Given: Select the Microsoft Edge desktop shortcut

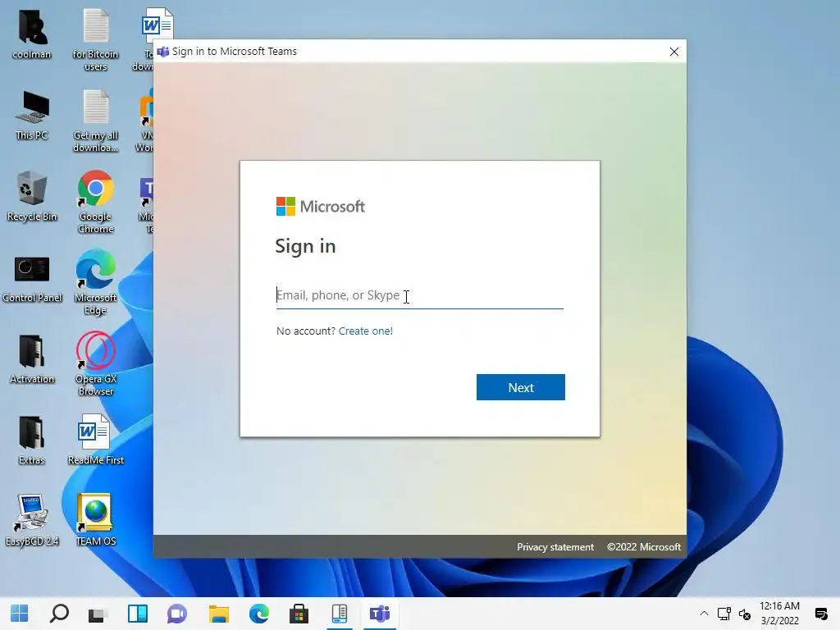Looking at the screenshot, I should tap(95, 282).
